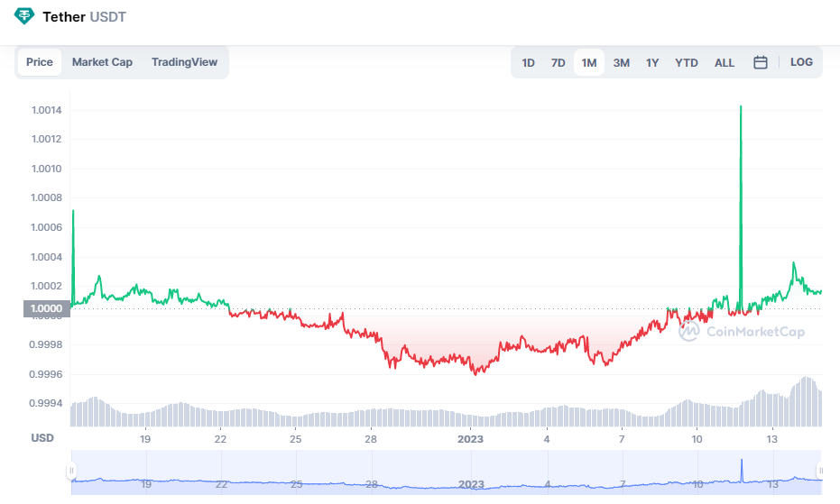Screen dimensions: 840x504
Task: Select the YTD time range
Action: 687,63
